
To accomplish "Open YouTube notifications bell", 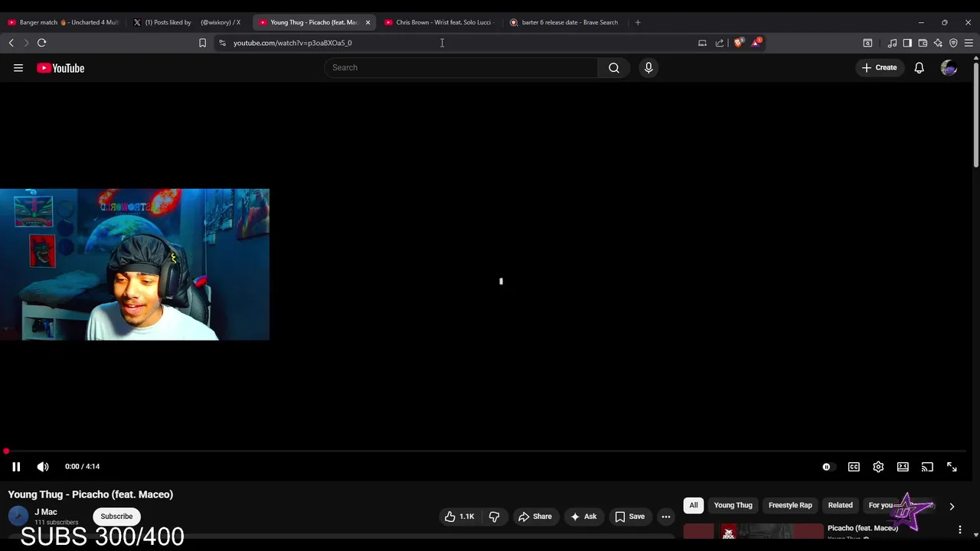I will (x=920, y=68).
